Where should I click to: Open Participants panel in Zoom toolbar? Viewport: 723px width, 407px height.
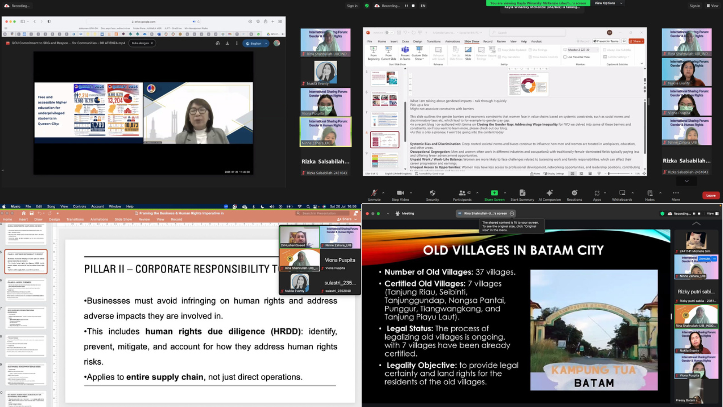462,195
